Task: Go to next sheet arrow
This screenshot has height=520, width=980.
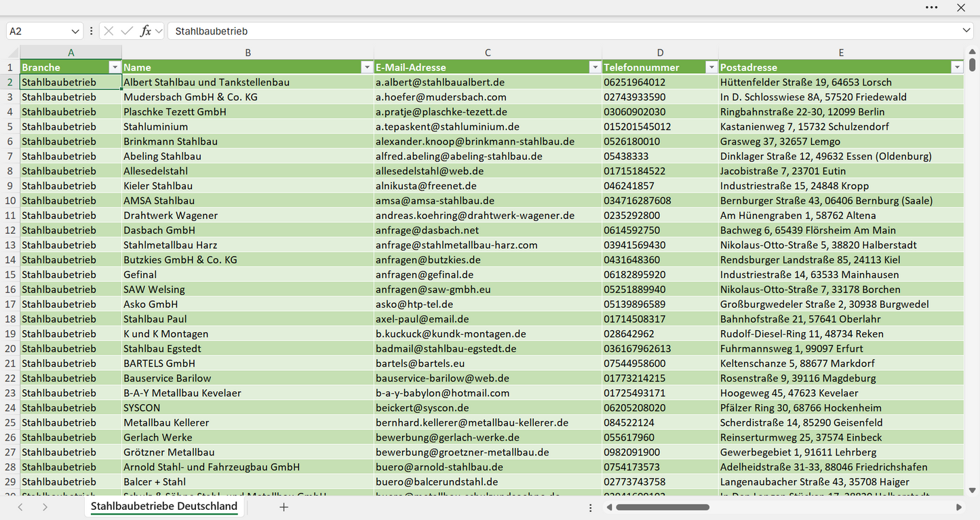Action: click(x=45, y=506)
